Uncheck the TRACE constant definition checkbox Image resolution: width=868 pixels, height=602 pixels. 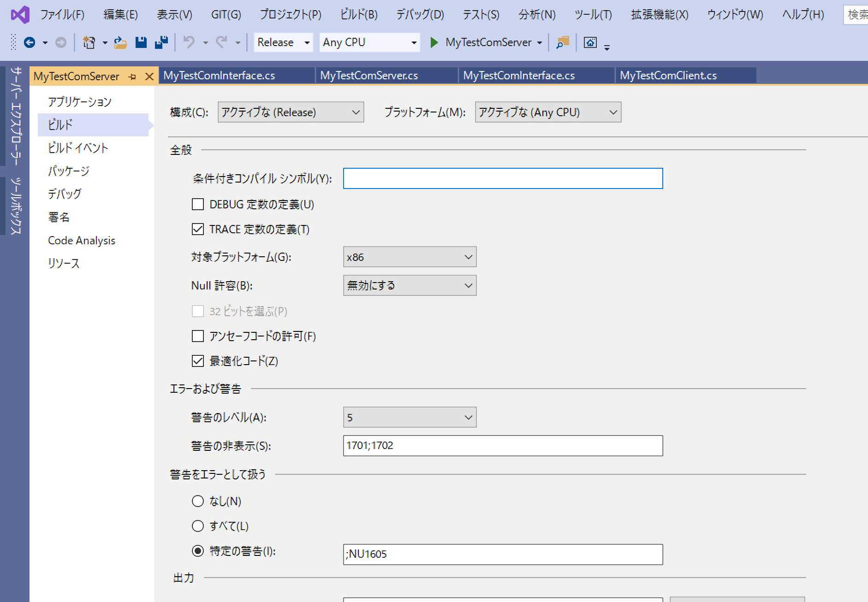click(x=198, y=229)
